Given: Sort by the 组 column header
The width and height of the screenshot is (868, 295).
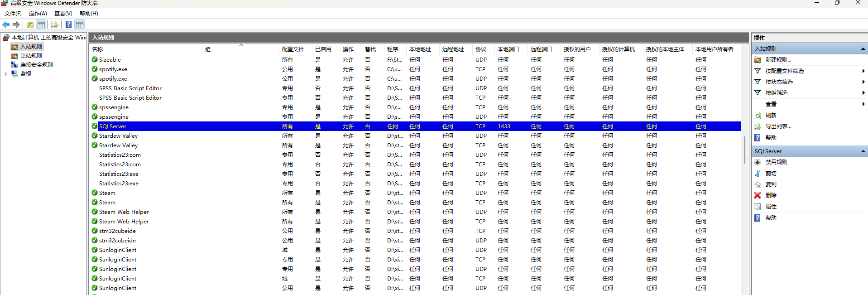Looking at the screenshot, I should pos(241,49).
